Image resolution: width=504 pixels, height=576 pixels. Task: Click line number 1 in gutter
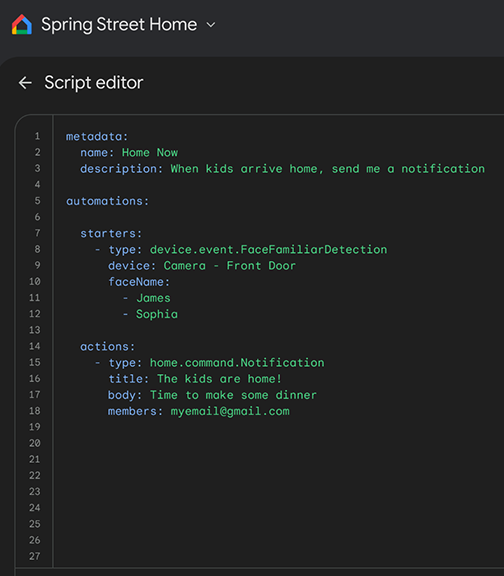tap(37, 136)
